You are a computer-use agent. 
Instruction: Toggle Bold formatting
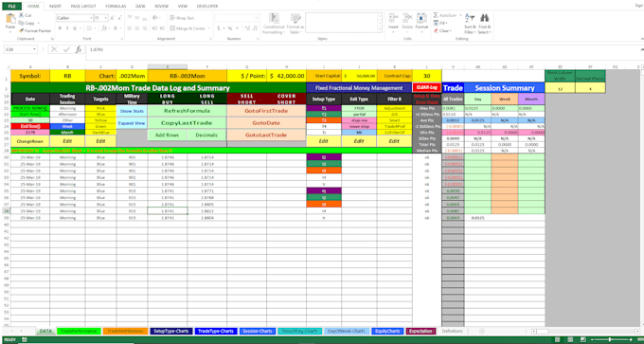(x=60, y=28)
